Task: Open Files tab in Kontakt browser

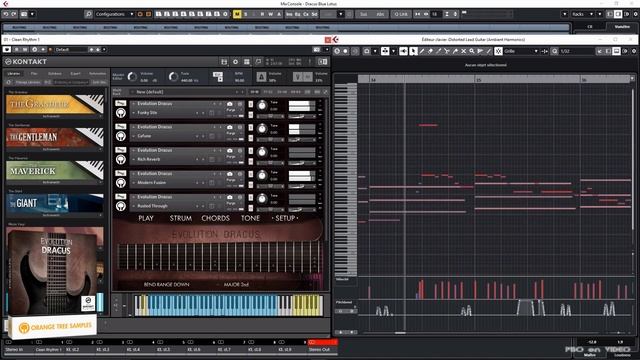Action: 34,73
